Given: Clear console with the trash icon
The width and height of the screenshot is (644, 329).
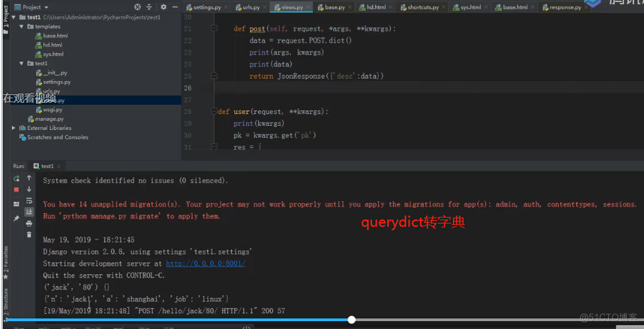Looking at the screenshot, I should tap(29, 235).
